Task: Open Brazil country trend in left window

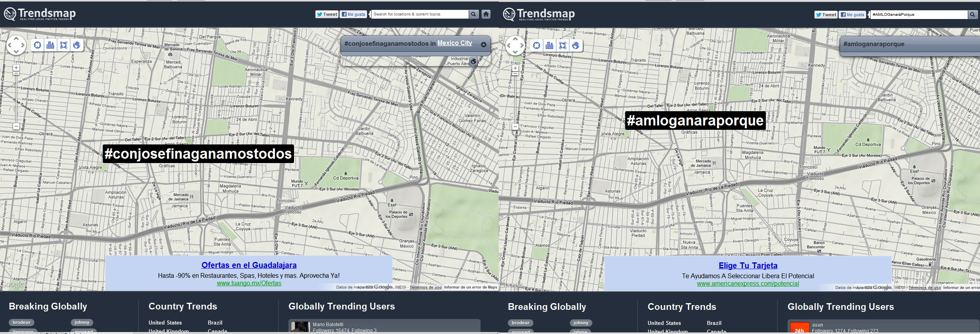Action: pyautogui.click(x=215, y=323)
